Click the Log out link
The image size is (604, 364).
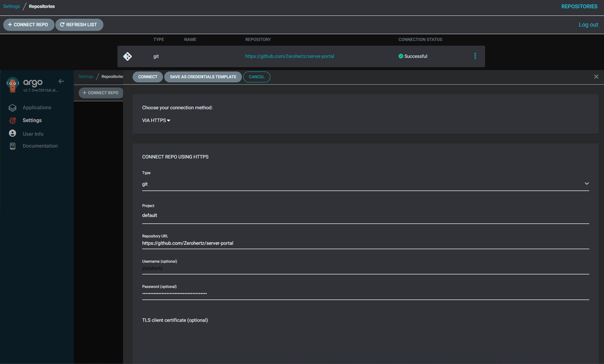pos(588,25)
